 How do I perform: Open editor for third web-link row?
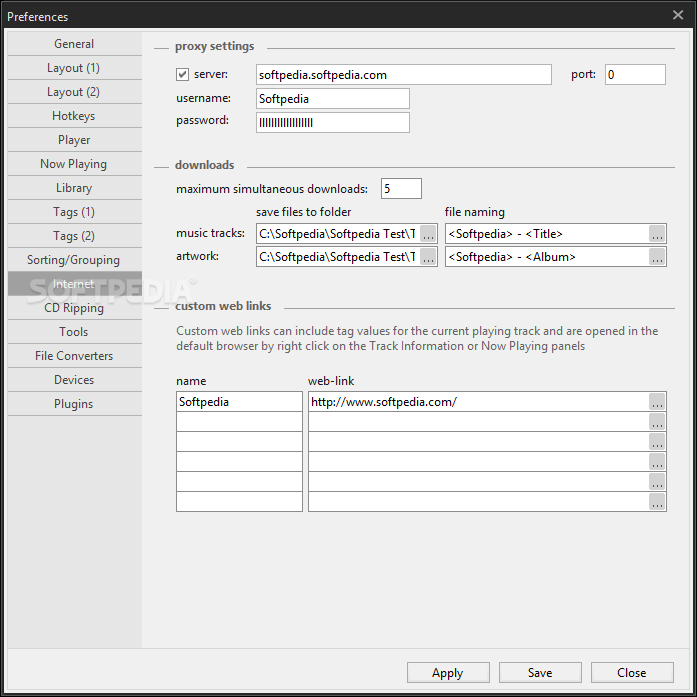pyautogui.click(x=657, y=441)
